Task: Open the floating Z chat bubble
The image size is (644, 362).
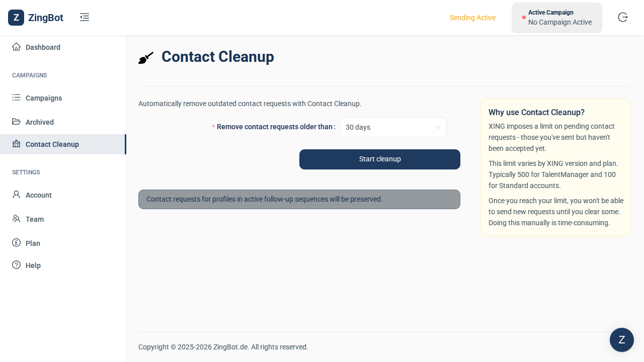Action: (x=622, y=340)
